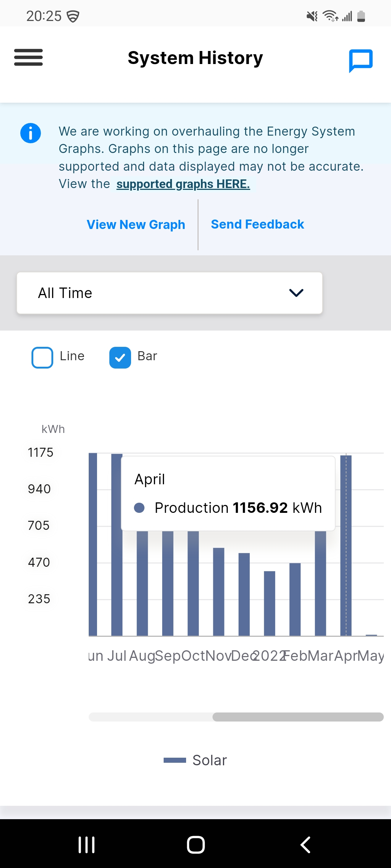
Task: Tap the cellular signal bars icon
Action: tap(347, 16)
